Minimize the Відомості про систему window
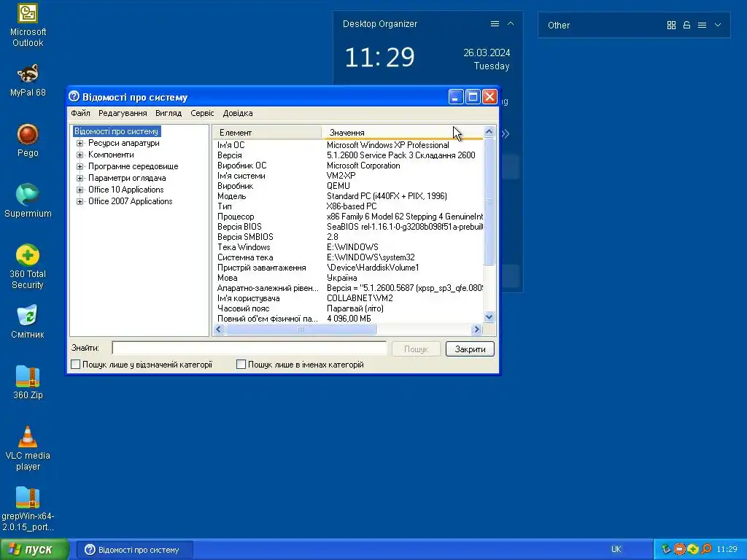The width and height of the screenshot is (747, 560). pos(456,97)
